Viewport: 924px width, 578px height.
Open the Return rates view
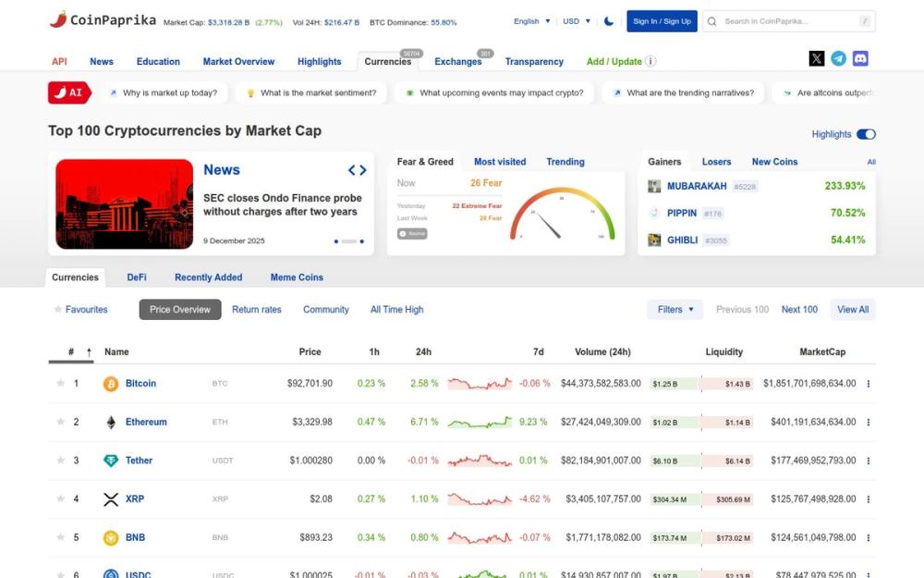tap(256, 310)
